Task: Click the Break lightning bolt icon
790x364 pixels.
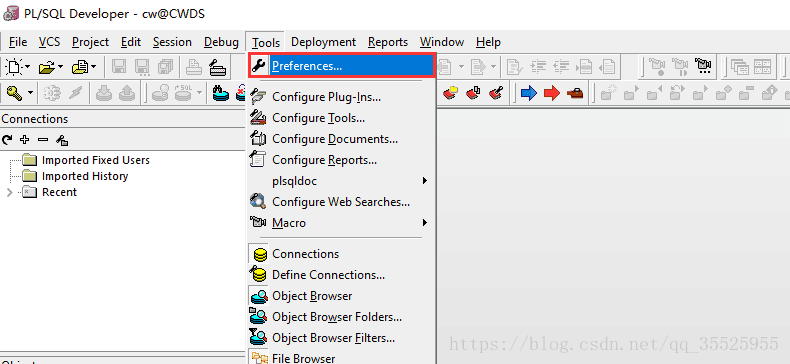Action: click(76, 93)
